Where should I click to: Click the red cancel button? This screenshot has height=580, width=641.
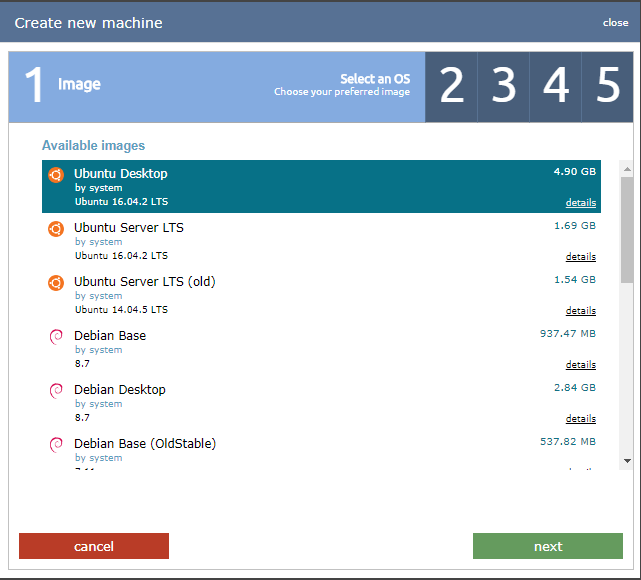pyautogui.click(x=94, y=546)
